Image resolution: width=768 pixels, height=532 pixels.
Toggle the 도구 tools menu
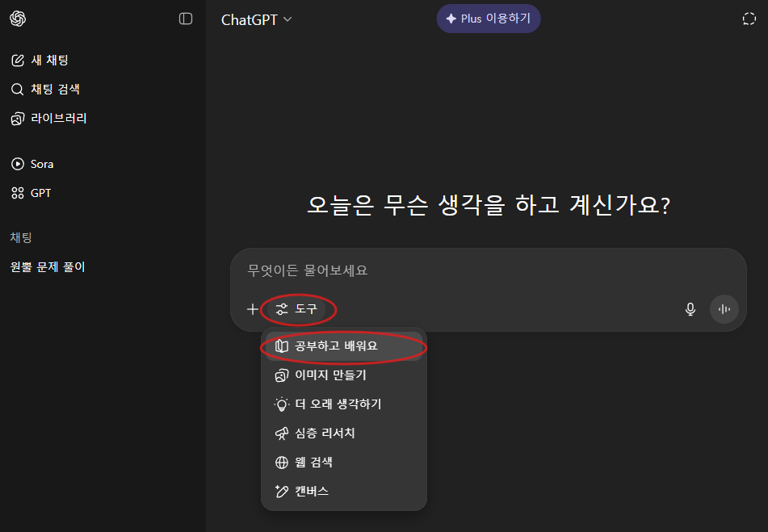(x=296, y=309)
